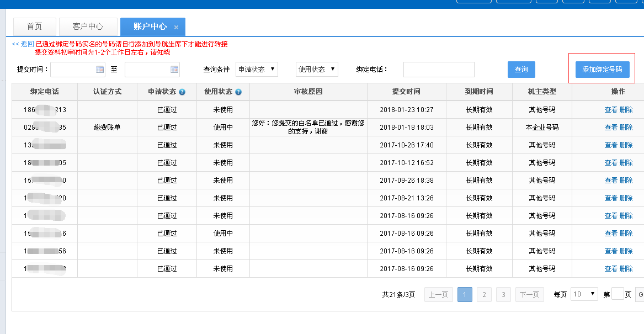
Task: Go to page 3 in pagination
Action: [x=503, y=295]
